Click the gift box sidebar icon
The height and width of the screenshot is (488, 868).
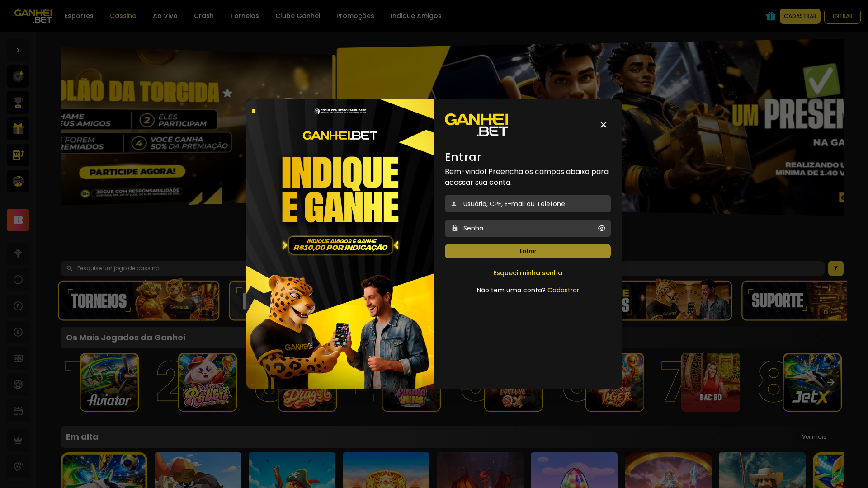[18, 129]
